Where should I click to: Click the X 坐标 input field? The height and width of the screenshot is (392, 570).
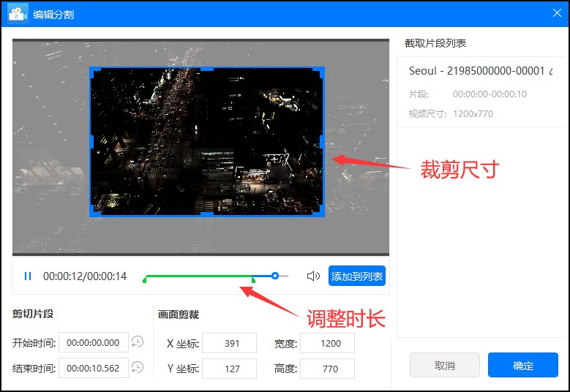coord(229,343)
